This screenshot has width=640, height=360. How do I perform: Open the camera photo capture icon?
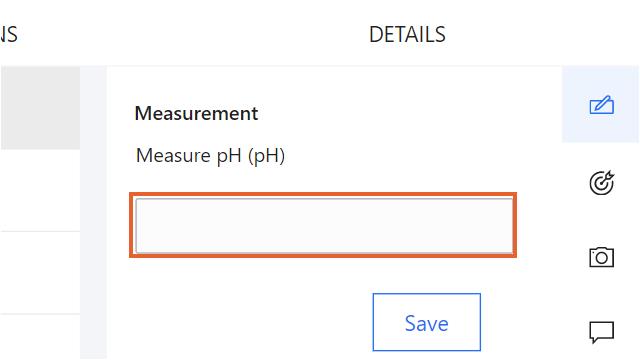point(602,257)
